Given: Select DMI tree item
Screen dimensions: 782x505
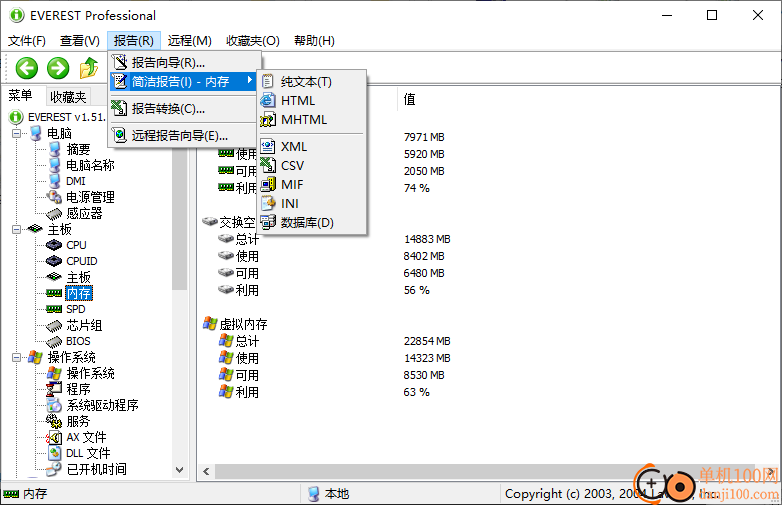Looking at the screenshot, I should coord(76,181).
